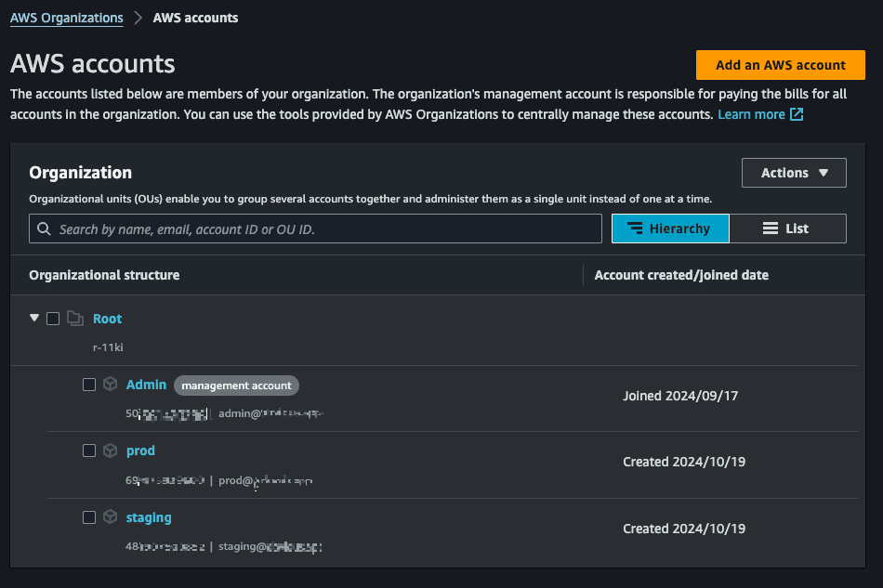The width and height of the screenshot is (883, 588).
Task: Click the external link icon beside Learn more
Action: 797,114
